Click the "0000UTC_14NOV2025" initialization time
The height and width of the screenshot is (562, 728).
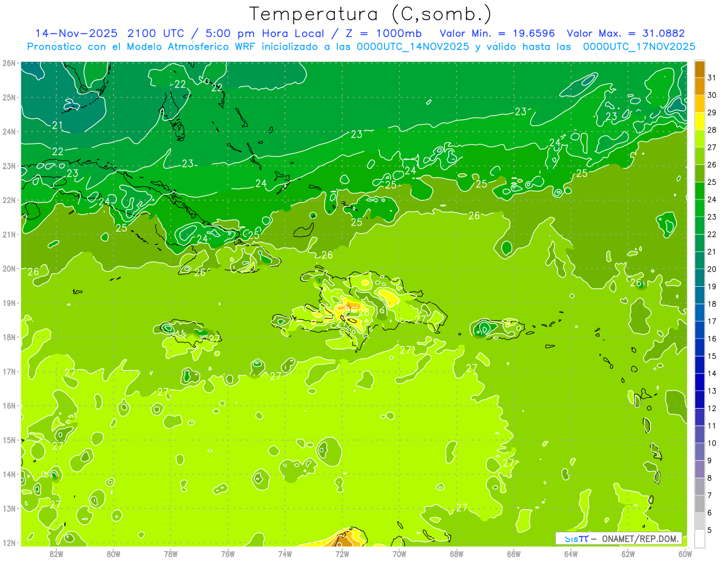tap(413, 46)
